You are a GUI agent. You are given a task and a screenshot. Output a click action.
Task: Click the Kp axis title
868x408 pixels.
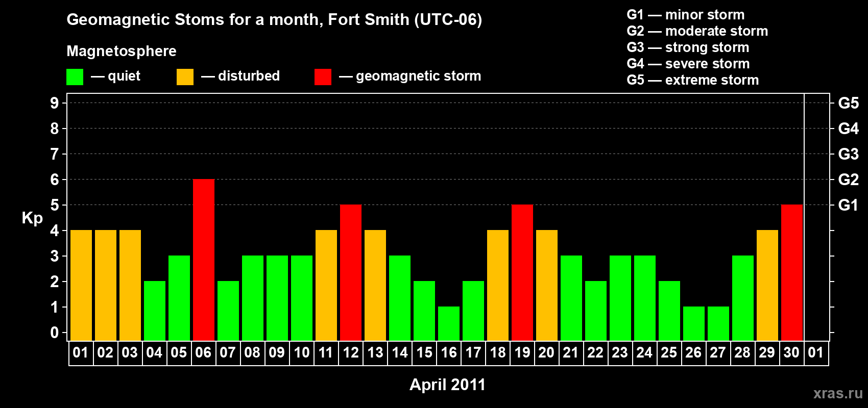click(x=32, y=218)
